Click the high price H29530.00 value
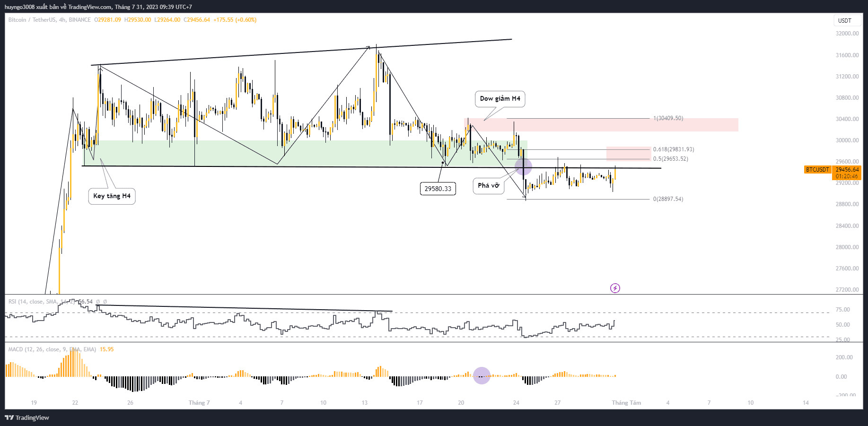This screenshot has width=868, height=426. pyautogui.click(x=138, y=20)
